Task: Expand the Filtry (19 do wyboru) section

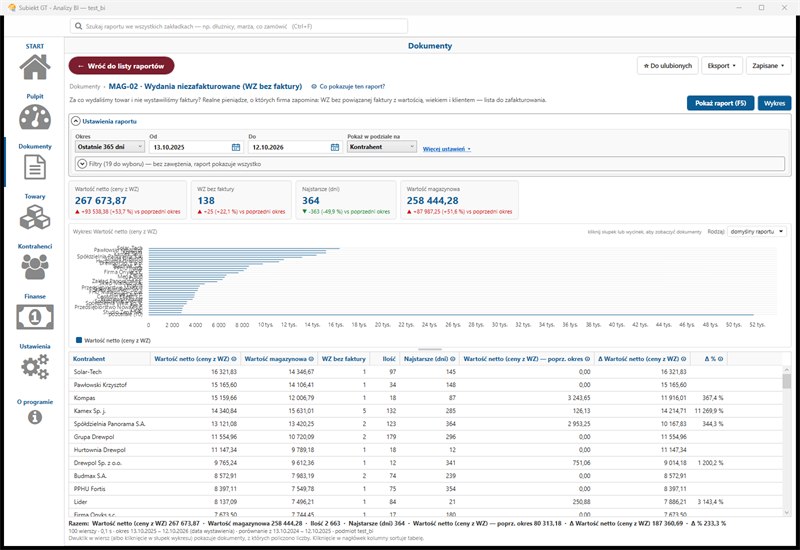Action: (82, 164)
